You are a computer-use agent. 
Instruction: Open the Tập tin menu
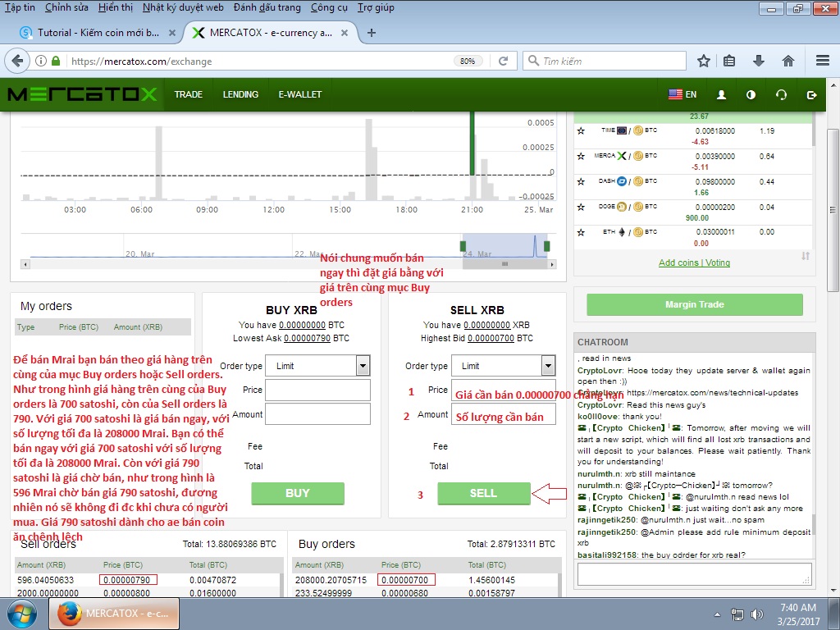point(20,7)
